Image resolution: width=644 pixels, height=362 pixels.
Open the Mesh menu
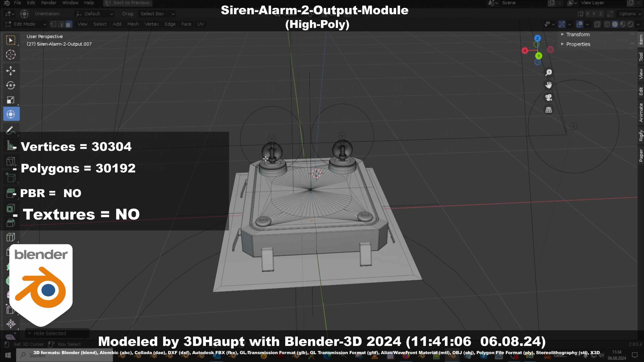tap(133, 24)
